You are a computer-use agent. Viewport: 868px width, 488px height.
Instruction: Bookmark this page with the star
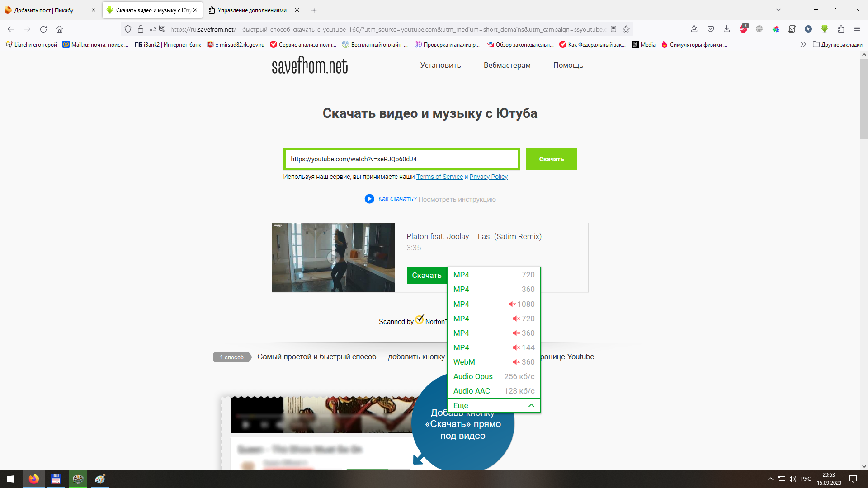pyautogui.click(x=626, y=29)
